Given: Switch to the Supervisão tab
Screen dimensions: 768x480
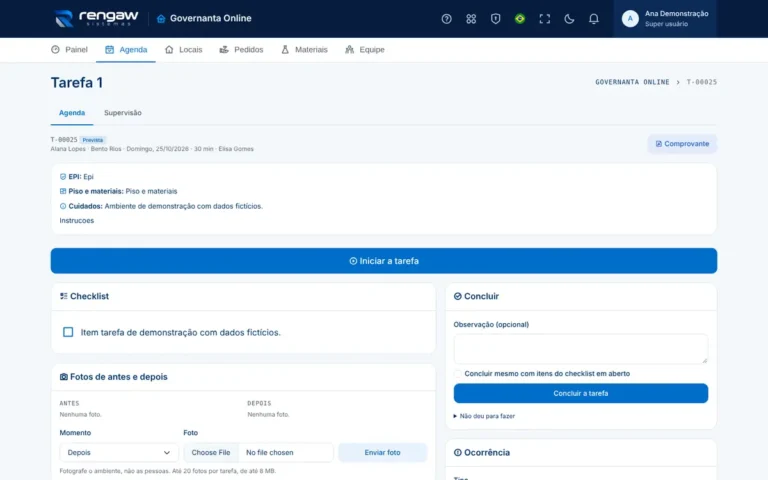Looking at the screenshot, I should point(122,113).
